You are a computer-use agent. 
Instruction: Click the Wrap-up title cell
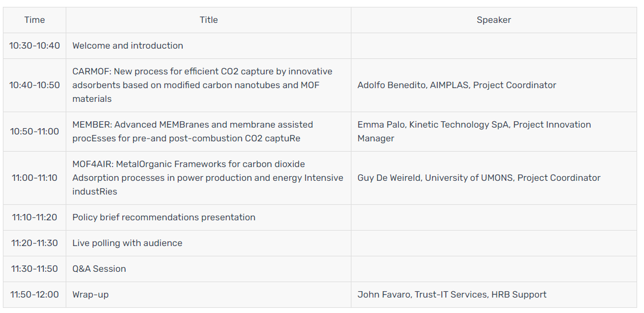pos(90,295)
